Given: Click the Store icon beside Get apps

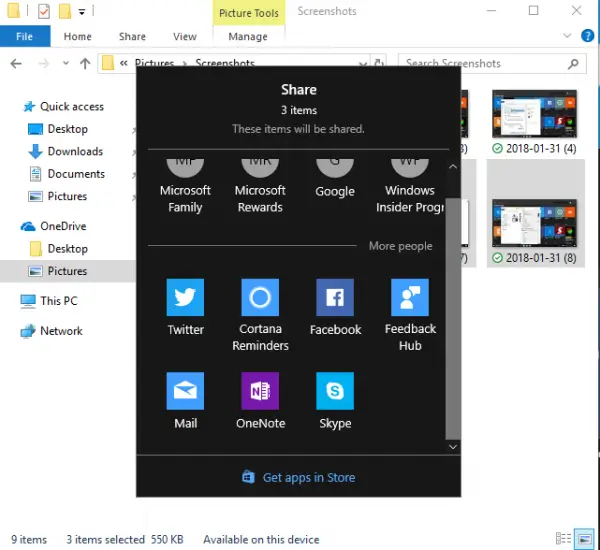Looking at the screenshot, I should (248, 477).
